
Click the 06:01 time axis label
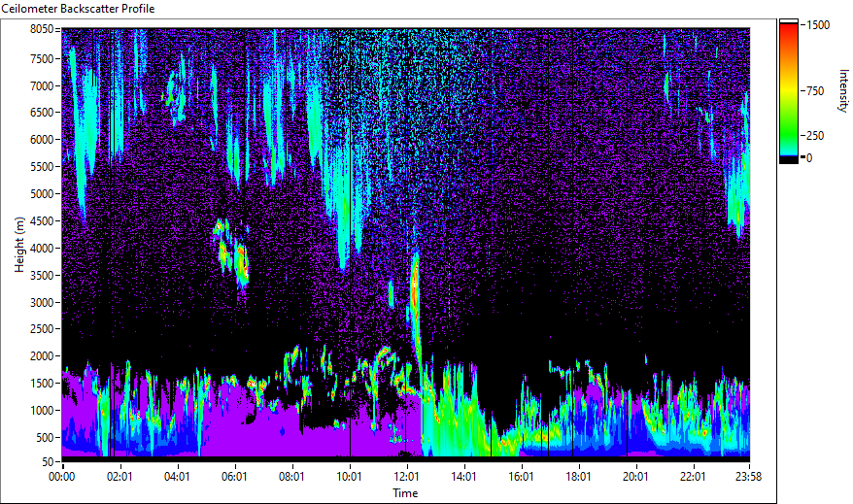coord(234,477)
